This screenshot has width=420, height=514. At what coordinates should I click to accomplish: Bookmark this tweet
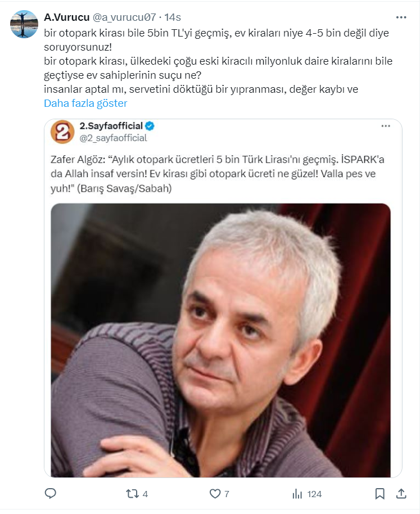pos(380,494)
